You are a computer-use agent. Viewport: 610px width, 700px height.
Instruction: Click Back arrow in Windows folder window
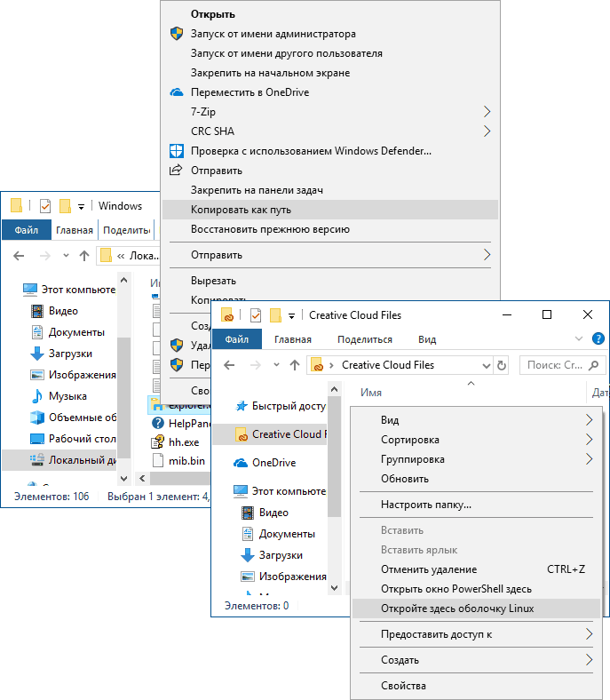[19, 256]
